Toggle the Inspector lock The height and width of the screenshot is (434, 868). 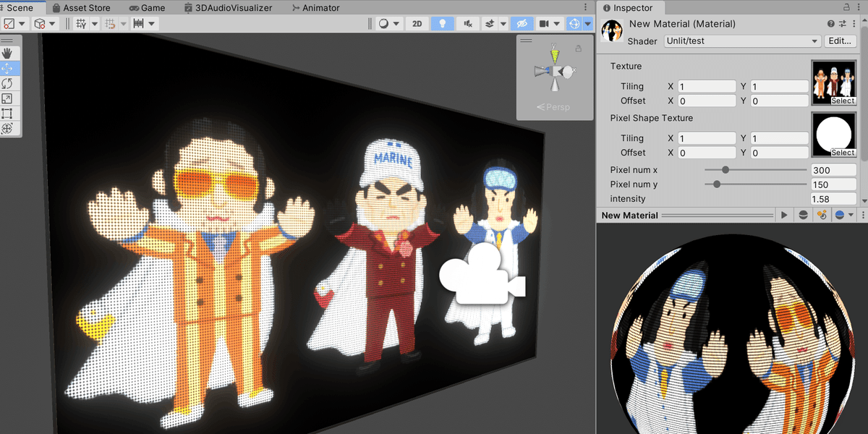coord(848,8)
